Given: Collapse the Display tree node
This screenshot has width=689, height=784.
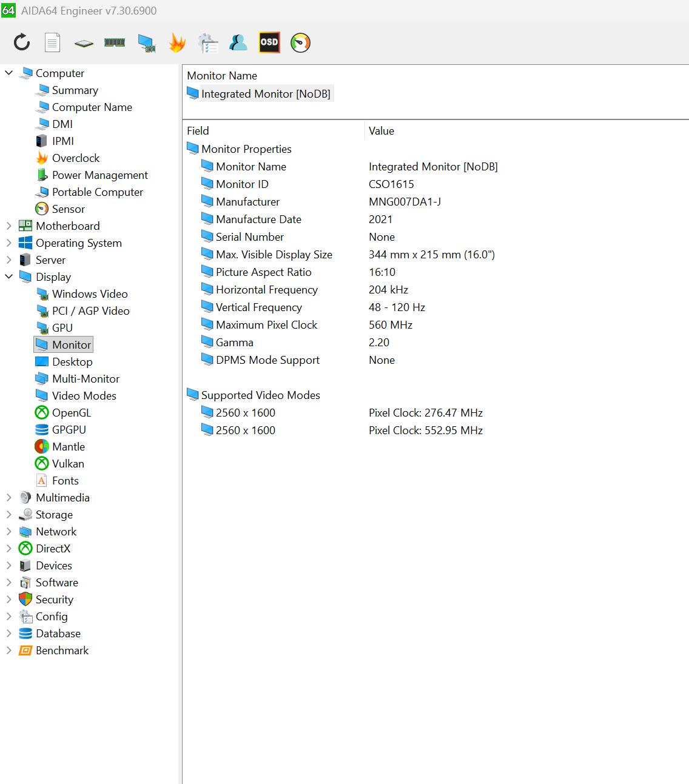Looking at the screenshot, I should click(x=9, y=276).
